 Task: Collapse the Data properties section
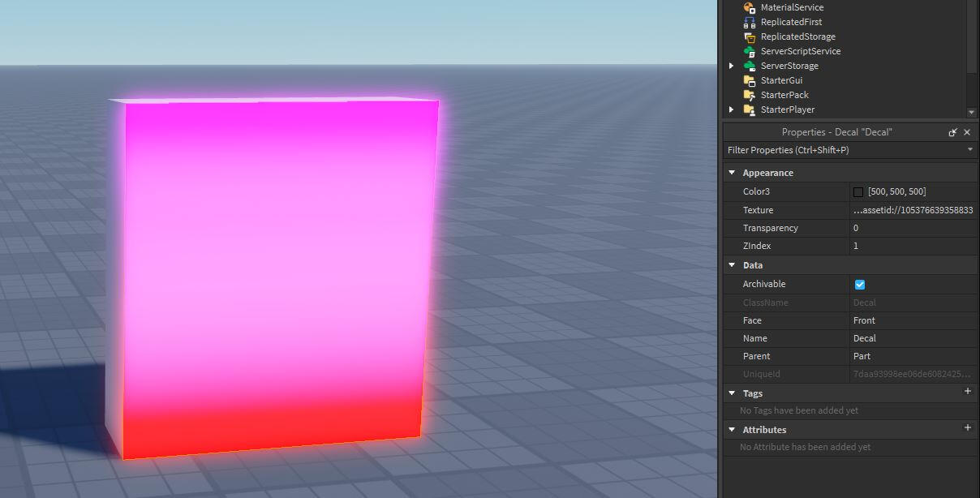732,265
